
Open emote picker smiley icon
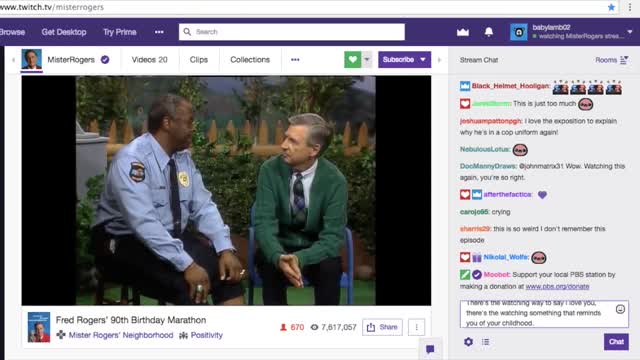pos(620,309)
